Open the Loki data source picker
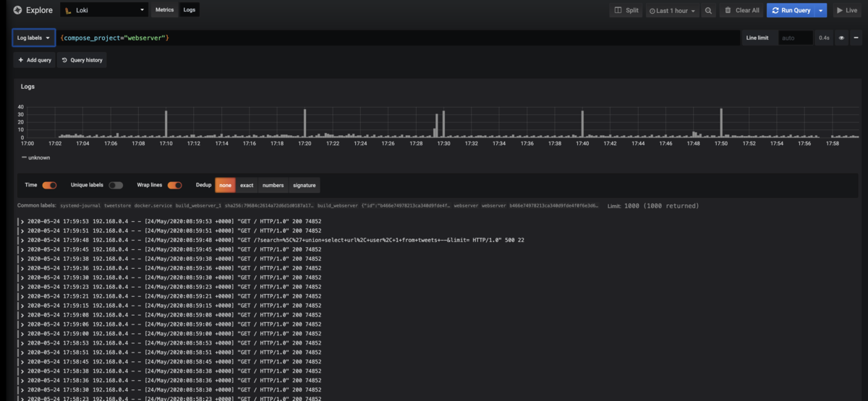 pos(103,11)
